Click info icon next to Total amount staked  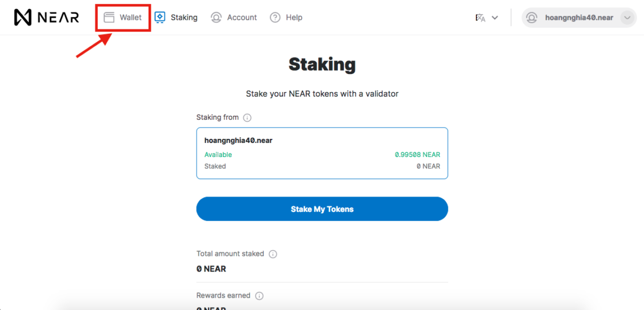pyautogui.click(x=273, y=254)
